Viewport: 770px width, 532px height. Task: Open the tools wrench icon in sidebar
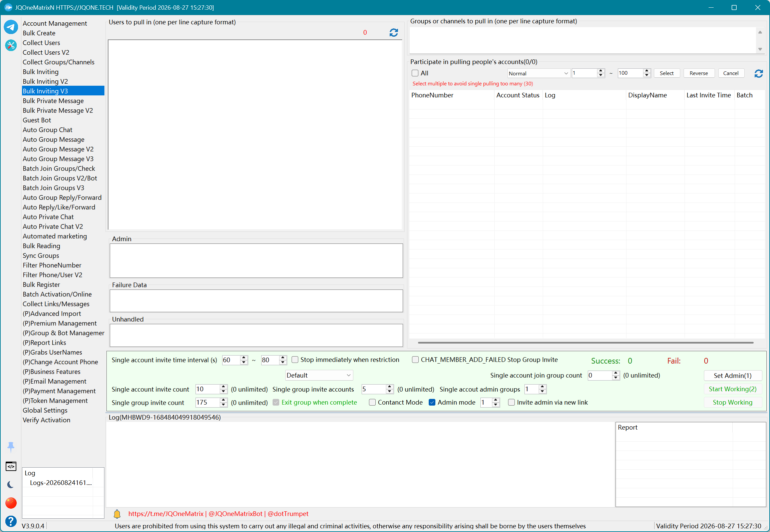point(11,45)
